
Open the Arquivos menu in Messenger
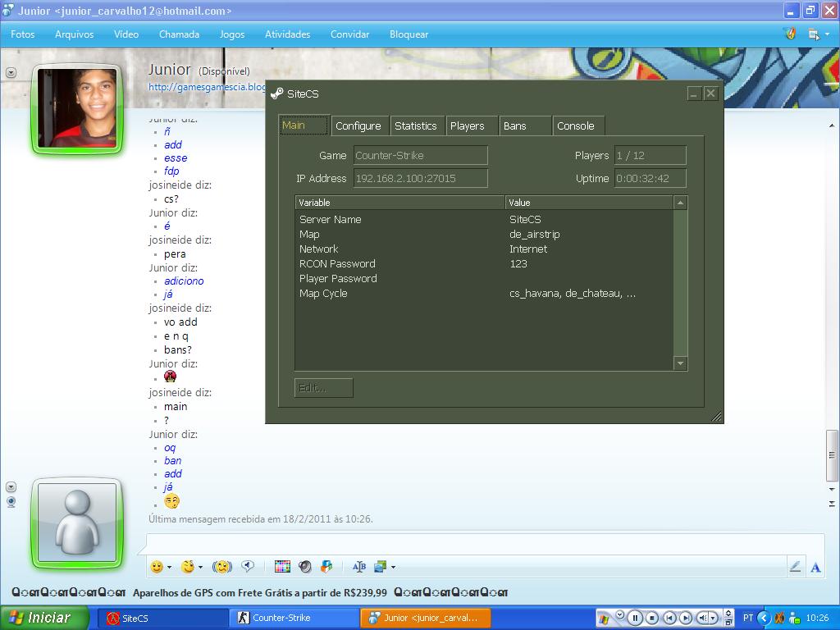click(74, 34)
